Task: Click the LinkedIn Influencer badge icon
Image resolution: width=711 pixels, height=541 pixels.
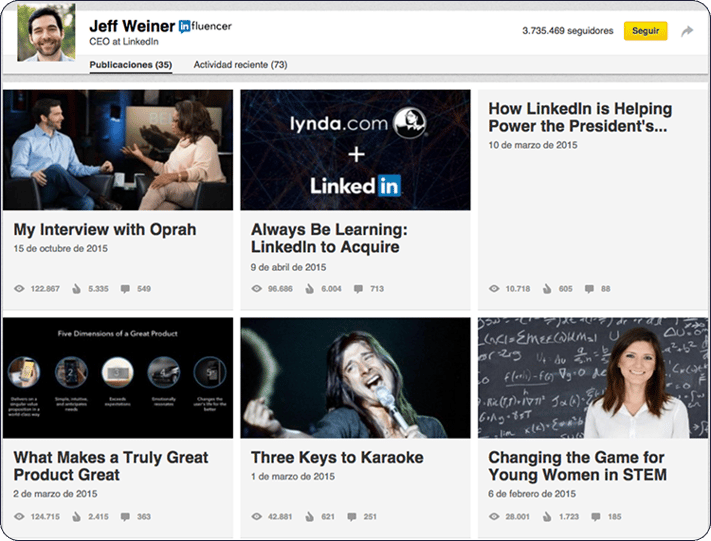Action: tap(184, 27)
